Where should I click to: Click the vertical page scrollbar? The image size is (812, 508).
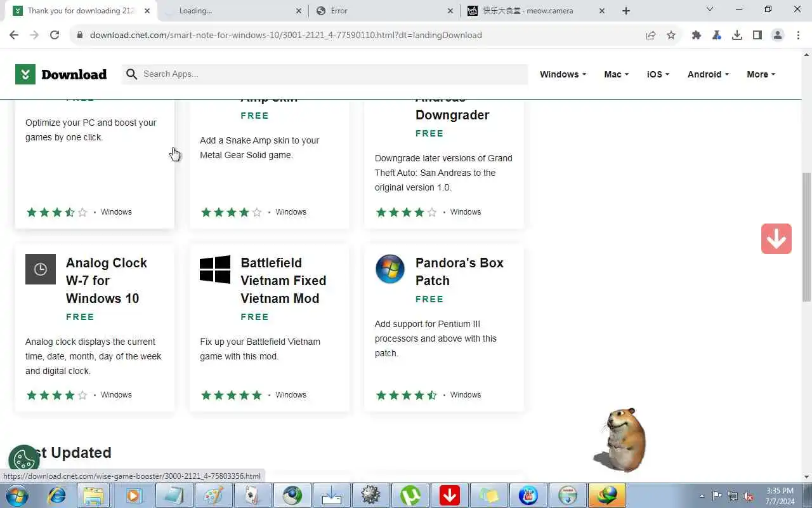click(x=807, y=236)
